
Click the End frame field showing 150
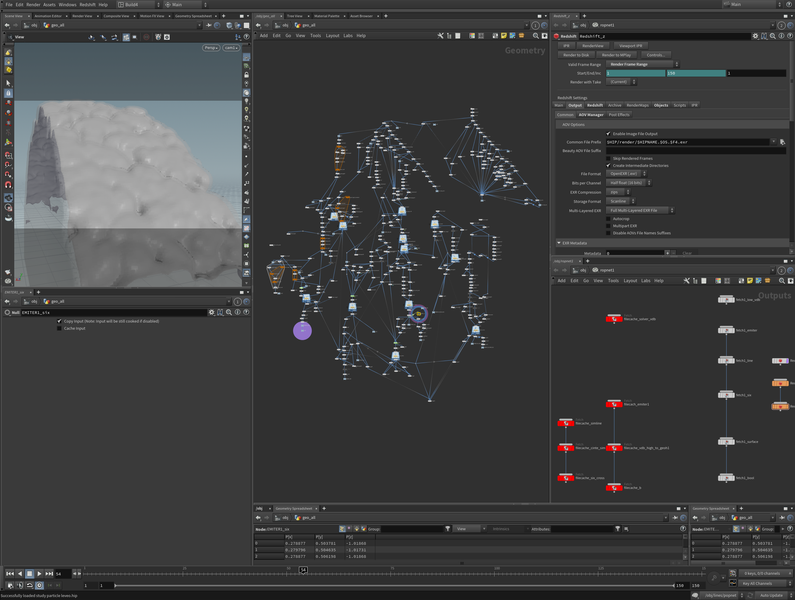click(696, 73)
